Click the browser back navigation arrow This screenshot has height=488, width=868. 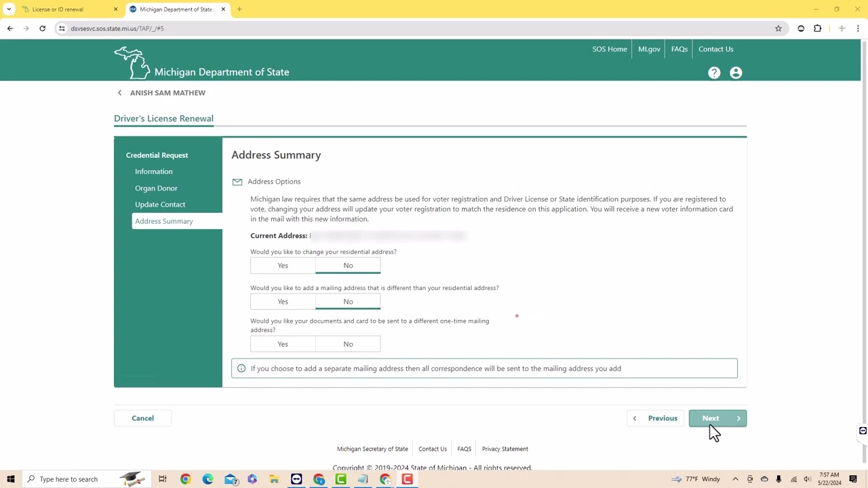tap(10, 28)
